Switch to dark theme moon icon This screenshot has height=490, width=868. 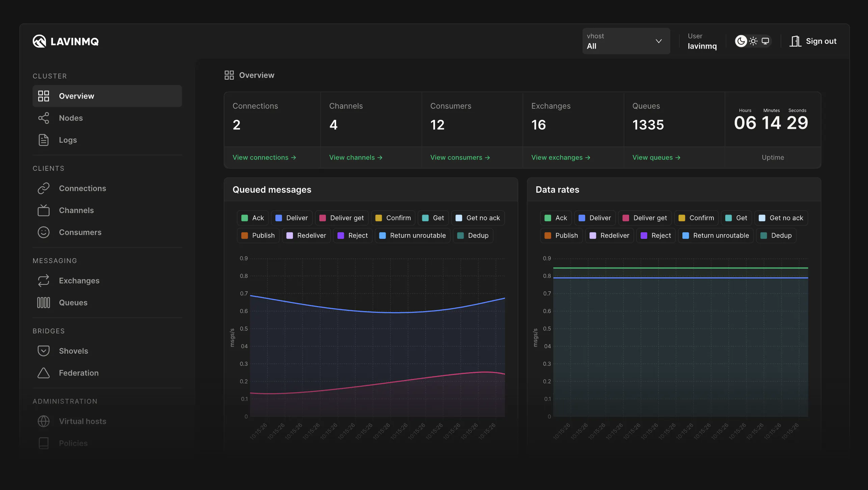741,41
